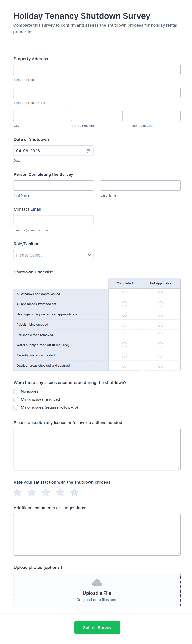Select the No issues option

(x=16, y=391)
